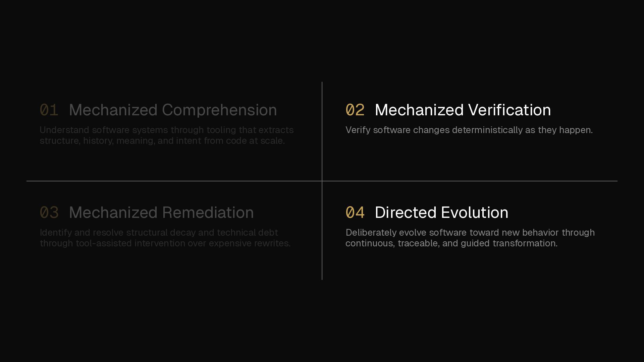
Task: Select the Directed Evolution heading
Action: pos(441,213)
